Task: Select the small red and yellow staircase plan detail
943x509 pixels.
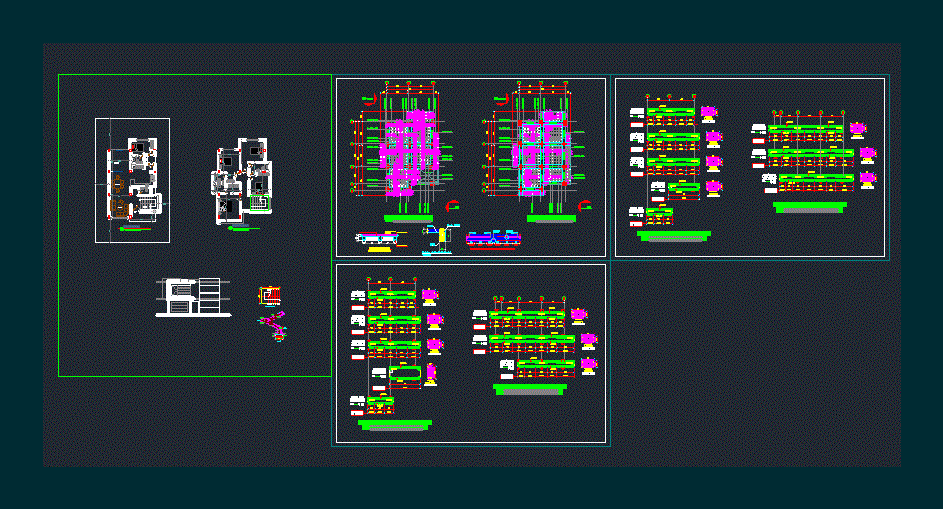Action: [270, 295]
